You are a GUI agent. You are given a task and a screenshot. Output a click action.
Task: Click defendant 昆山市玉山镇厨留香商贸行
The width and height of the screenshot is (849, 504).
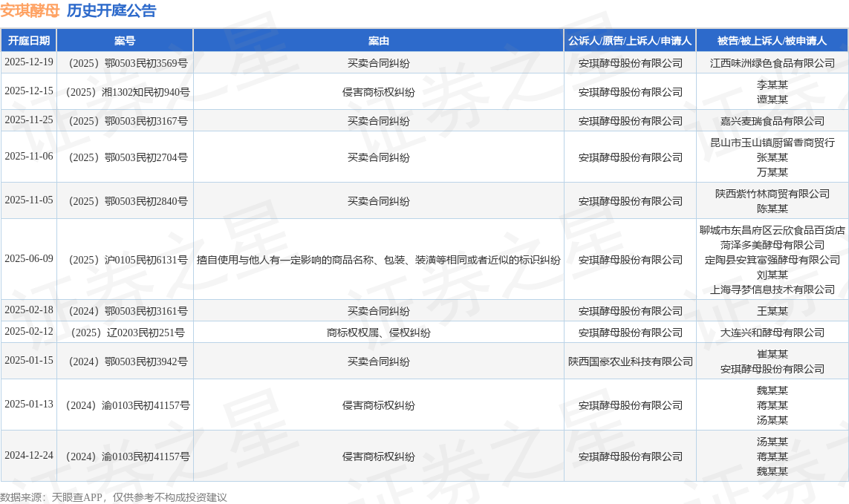point(772,143)
